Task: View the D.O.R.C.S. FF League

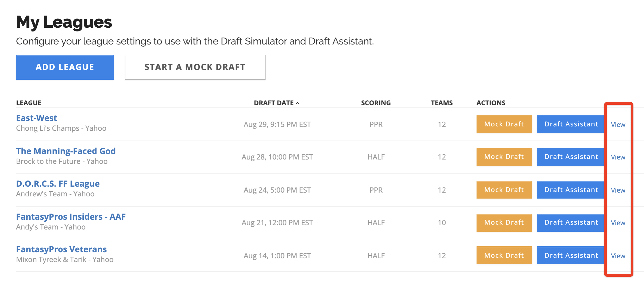Action: coord(618,190)
